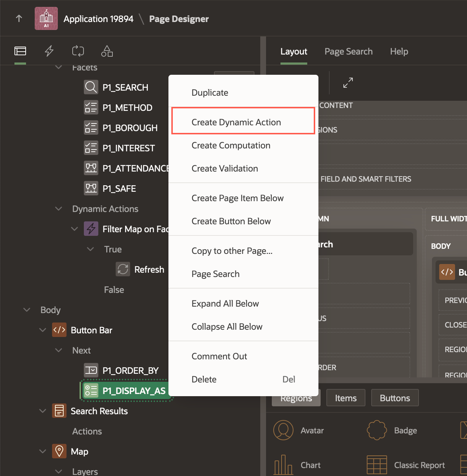Collapse the Button Bar region node

[43, 330]
